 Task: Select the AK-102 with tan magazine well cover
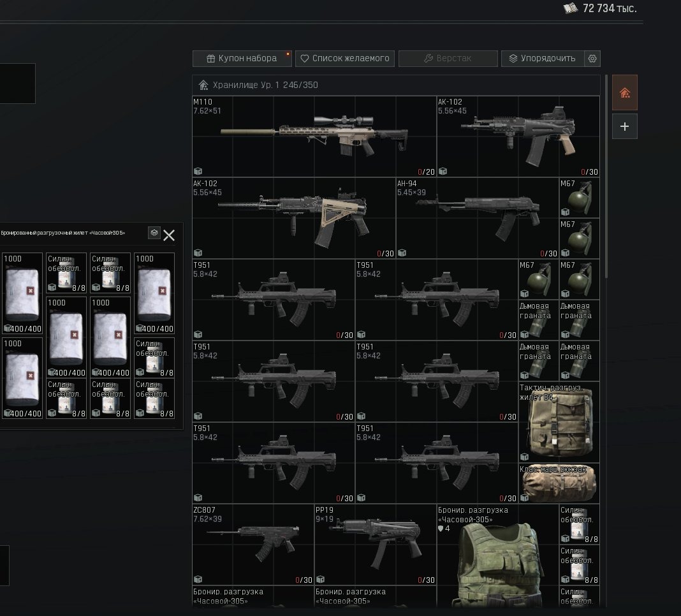pyautogui.click(x=293, y=218)
